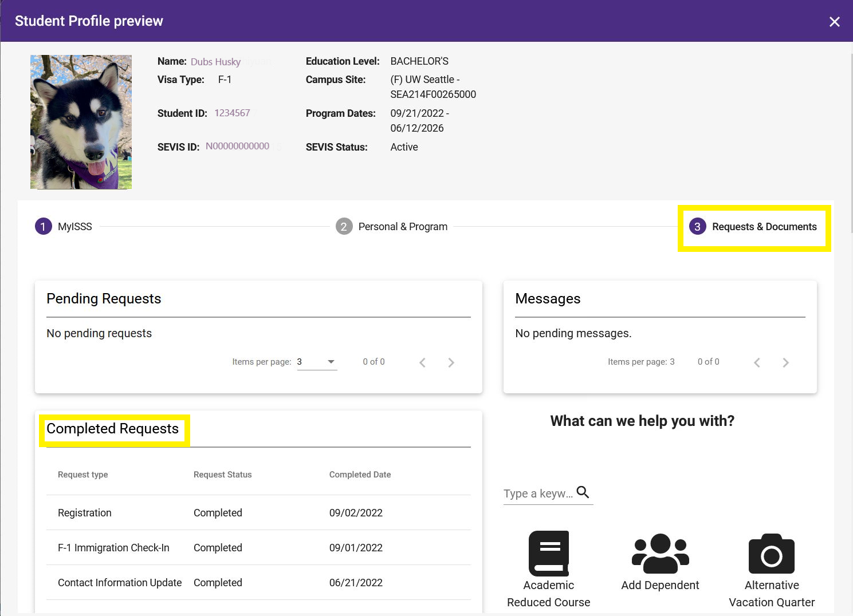
Task: Click in the keyword search field
Action: 537,493
